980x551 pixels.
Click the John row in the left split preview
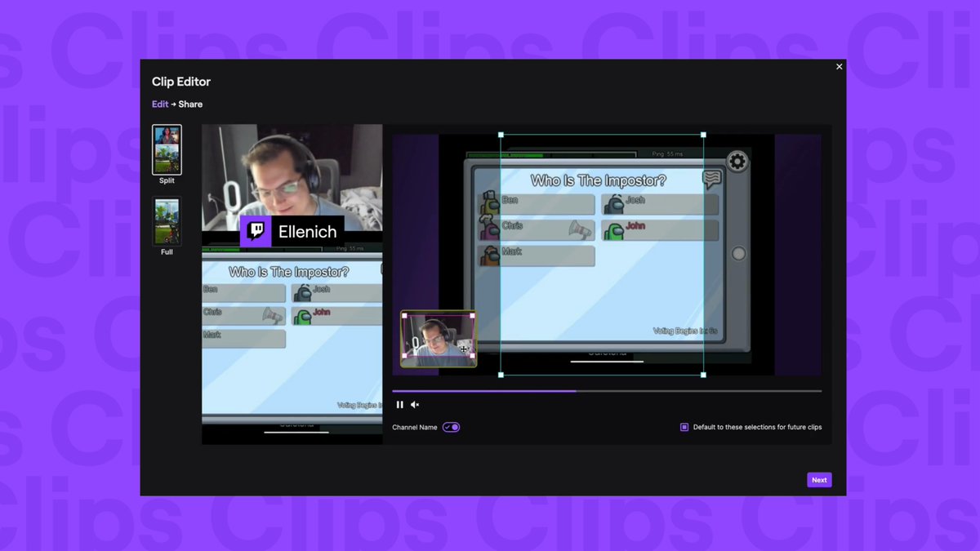click(x=336, y=316)
